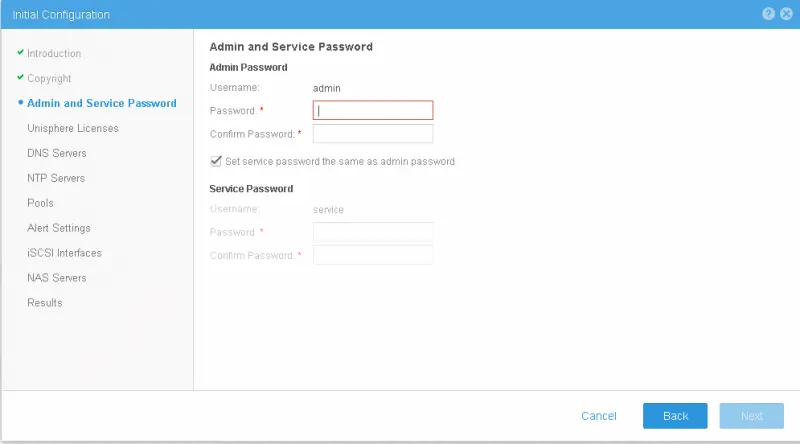Click the admin Confirm Password field
800x444 pixels.
(x=373, y=134)
